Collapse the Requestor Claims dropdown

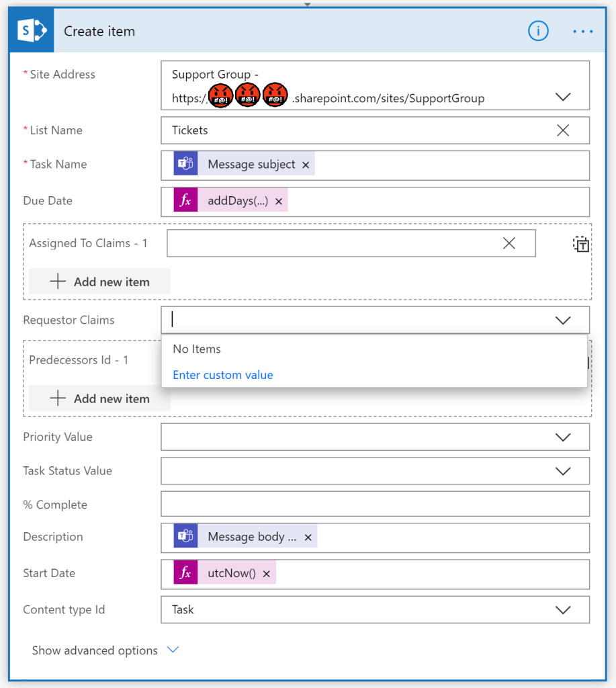click(x=563, y=320)
